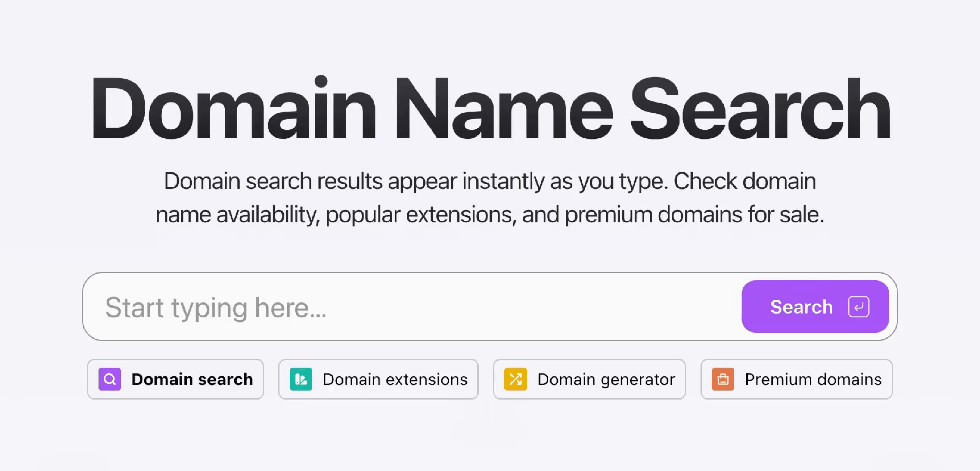Click the purple magnifier Domain search icon
The width and height of the screenshot is (980, 471).
[109, 379]
